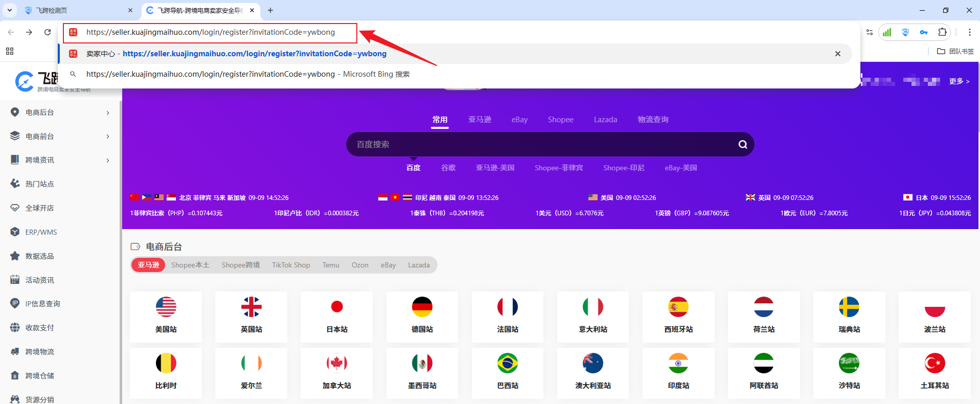The height and width of the screenshot is (404, 980).
Task: Click the 1英镑 (GBP) =9.087605元 exchange rate
Action: (692, 213)
